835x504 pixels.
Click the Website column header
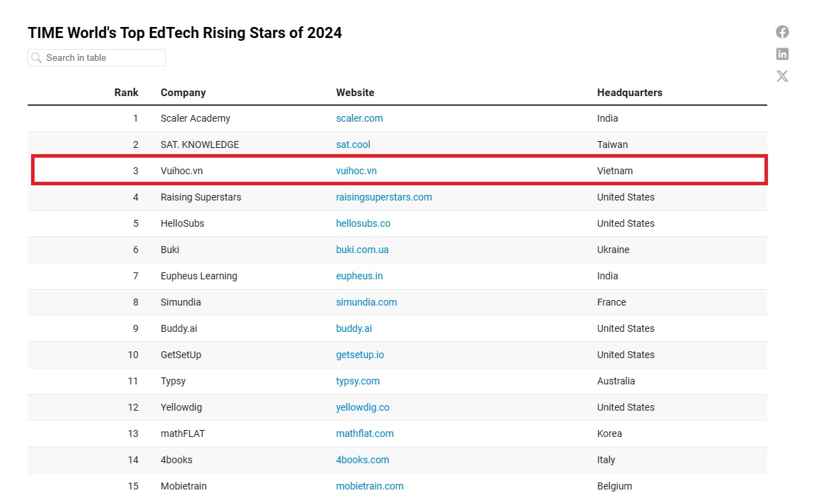click(x=355, y=93)
